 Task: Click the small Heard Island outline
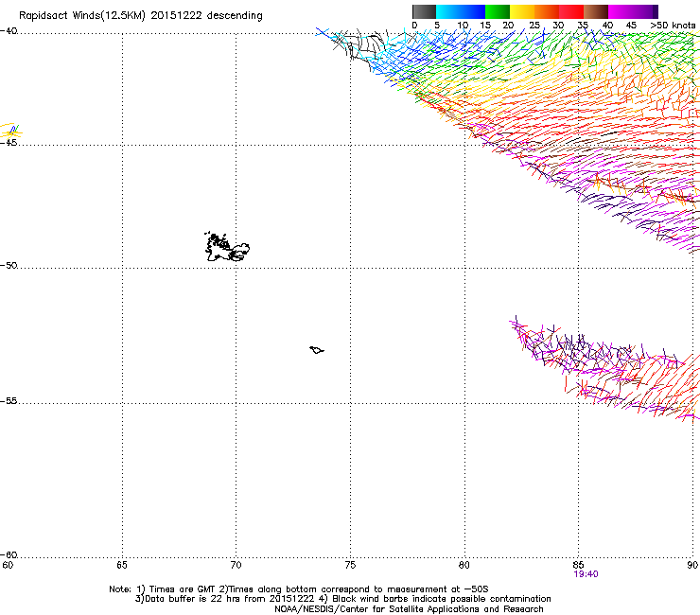coord(317,350)
